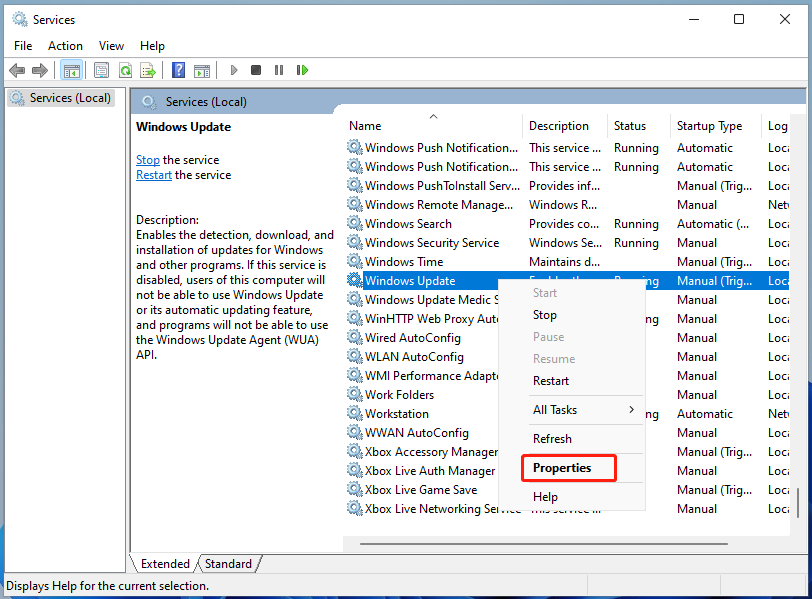Sort by the Status column header

pyautogui.click(x=638, y=126)
